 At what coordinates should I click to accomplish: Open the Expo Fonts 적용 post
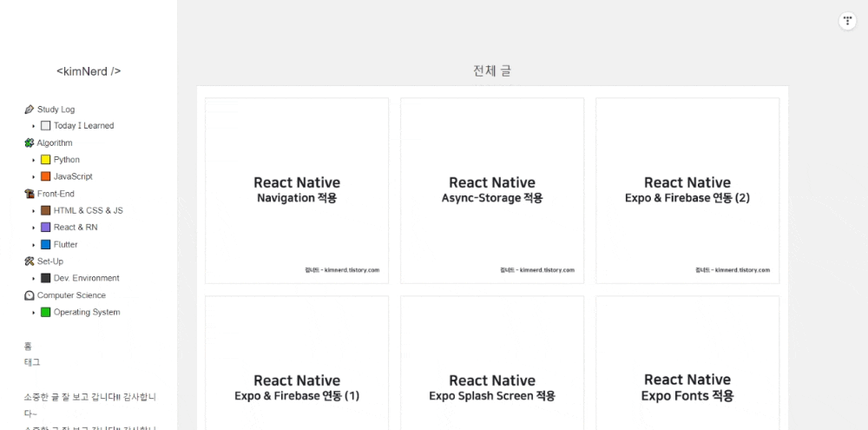point(687,363)
